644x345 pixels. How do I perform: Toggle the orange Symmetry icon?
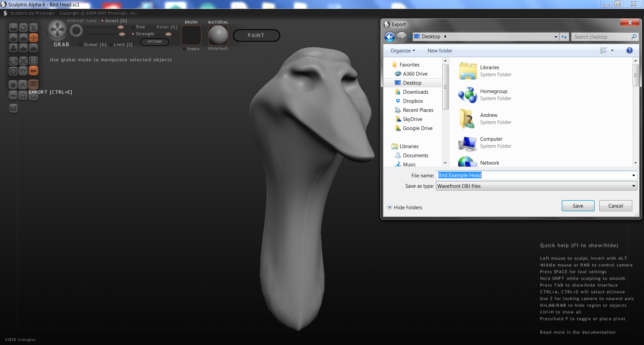34,71
